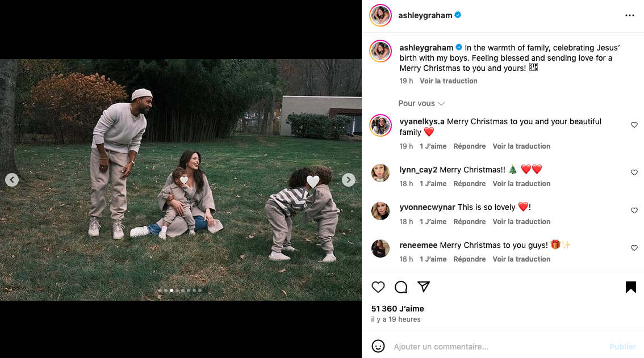644x358 pixels.
Task: Click the 'Publier' button
Action: 622,346
